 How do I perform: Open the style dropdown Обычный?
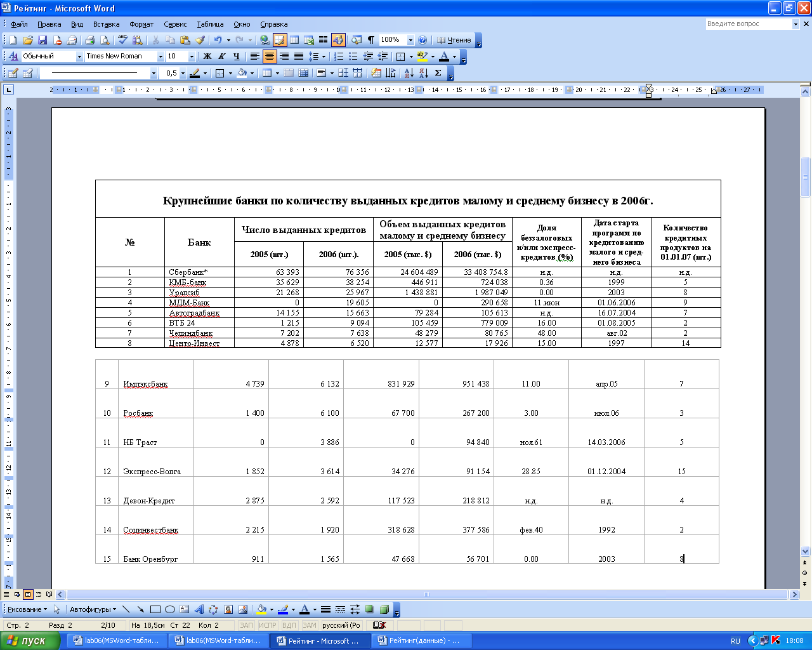80,56
